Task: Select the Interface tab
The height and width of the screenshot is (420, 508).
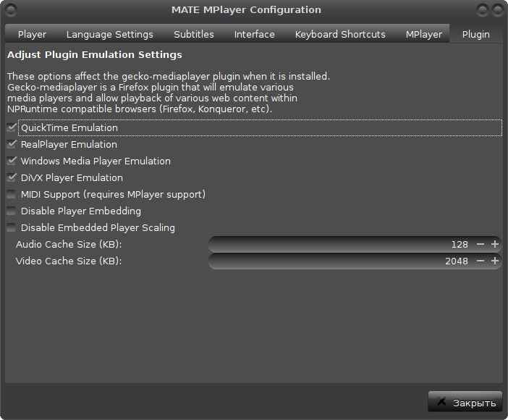Action: tap(254, 34)
